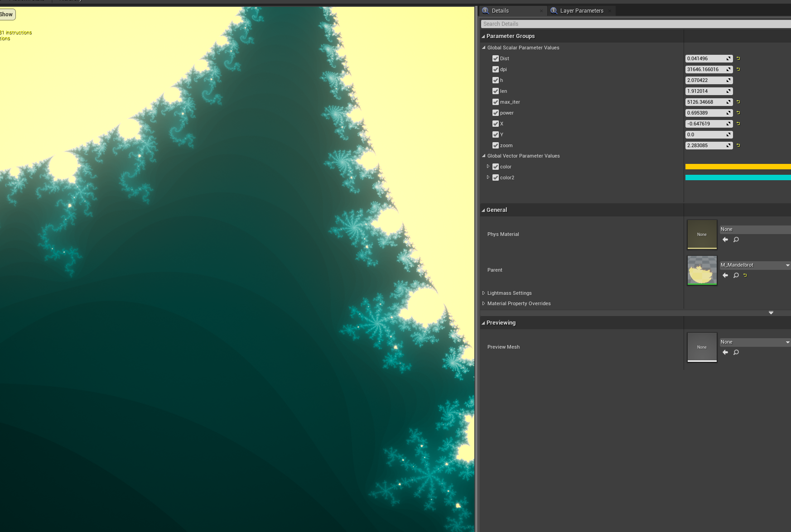Screen dimensions: 791x532
Task: Click the Y value field 0.0
Action: tap(709, 134)
